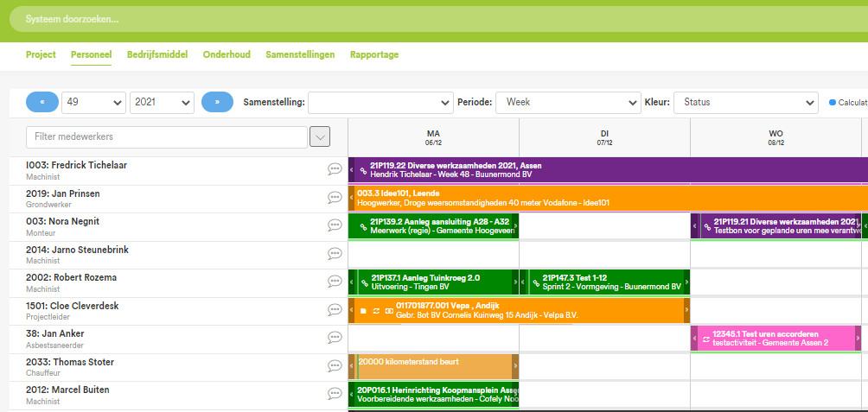Click link icon on 21P147.3 Test 1-12 task
Screen dimensions: 868x412
pos(535,282)
